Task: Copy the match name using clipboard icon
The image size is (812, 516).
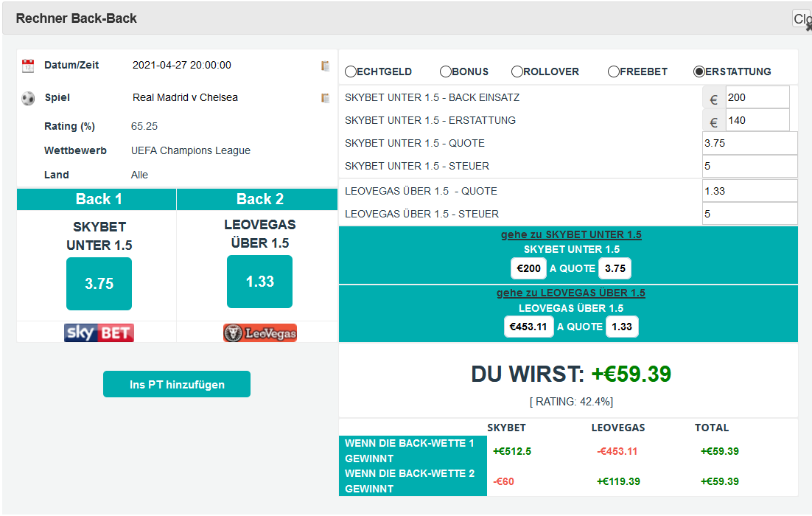Action: [325, 98]
